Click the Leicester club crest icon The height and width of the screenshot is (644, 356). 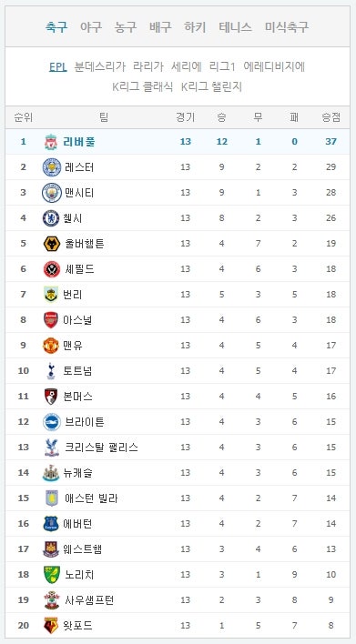pos(52,167)
